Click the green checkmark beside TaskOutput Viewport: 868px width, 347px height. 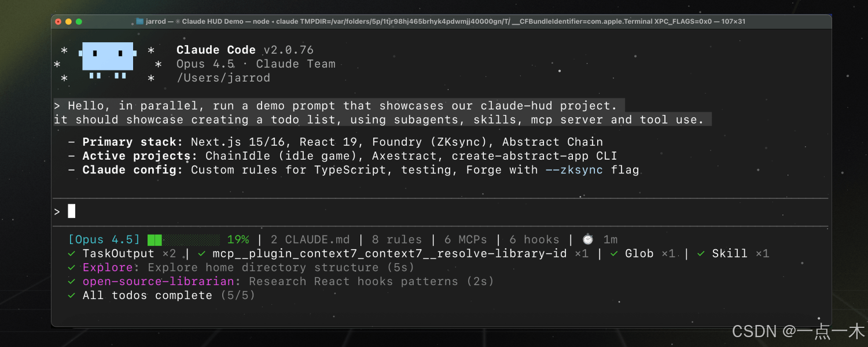click(x=71, y=253)
